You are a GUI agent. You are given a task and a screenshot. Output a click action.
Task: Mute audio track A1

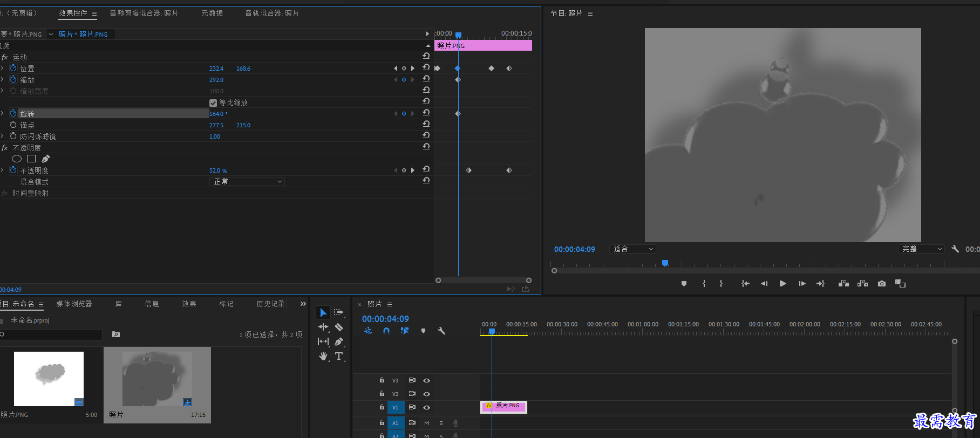point(426,423)
